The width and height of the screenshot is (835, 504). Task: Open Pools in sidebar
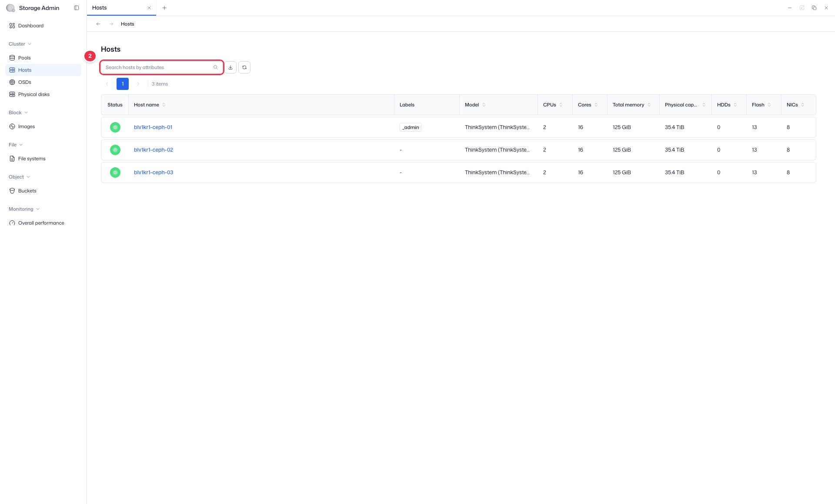43,58
